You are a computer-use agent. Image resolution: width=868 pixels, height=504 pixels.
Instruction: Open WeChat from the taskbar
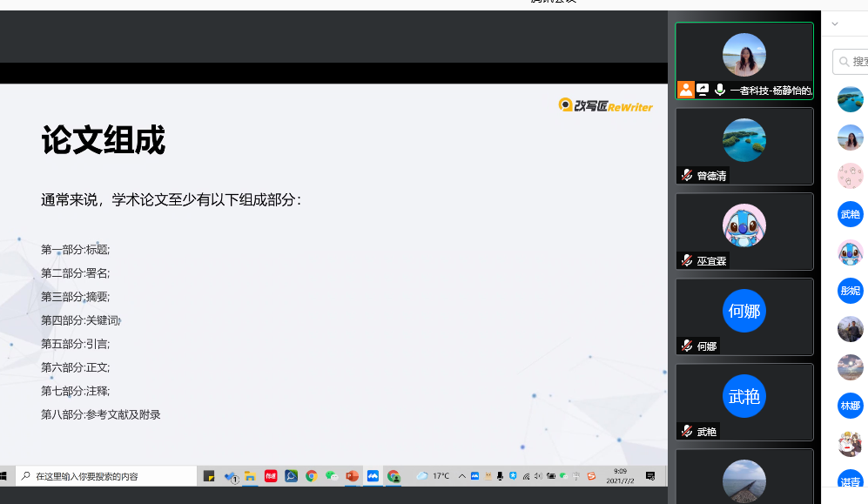tap(332, 476)
